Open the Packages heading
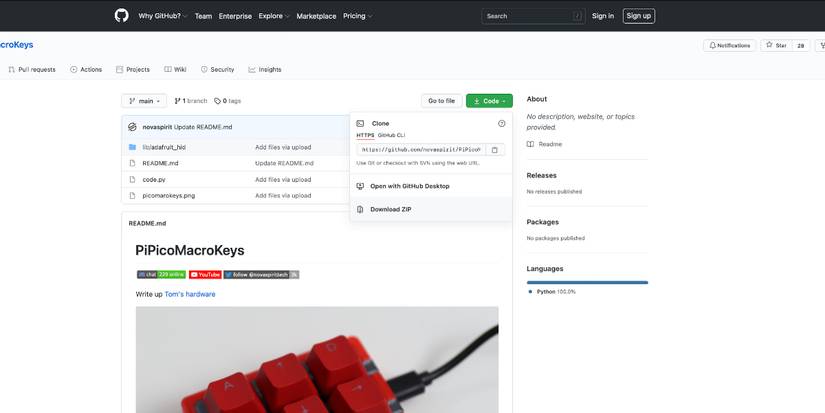Screen dimensions: 825x413 pyautogui.click(x=542, y=222)
